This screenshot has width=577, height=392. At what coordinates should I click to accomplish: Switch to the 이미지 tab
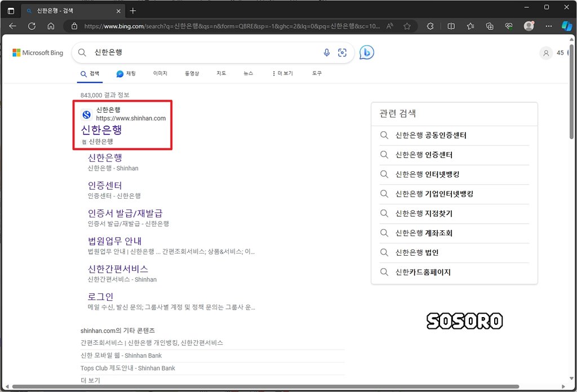click(x=160, y=74)
